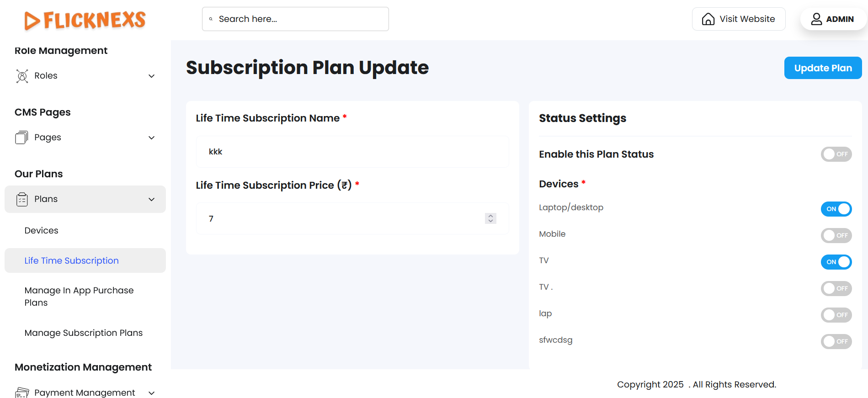Enable the plan status toggle
Image resolution: width=868 pixels, height=398 pixels.
pyautogui.click(x=836, y=154)
